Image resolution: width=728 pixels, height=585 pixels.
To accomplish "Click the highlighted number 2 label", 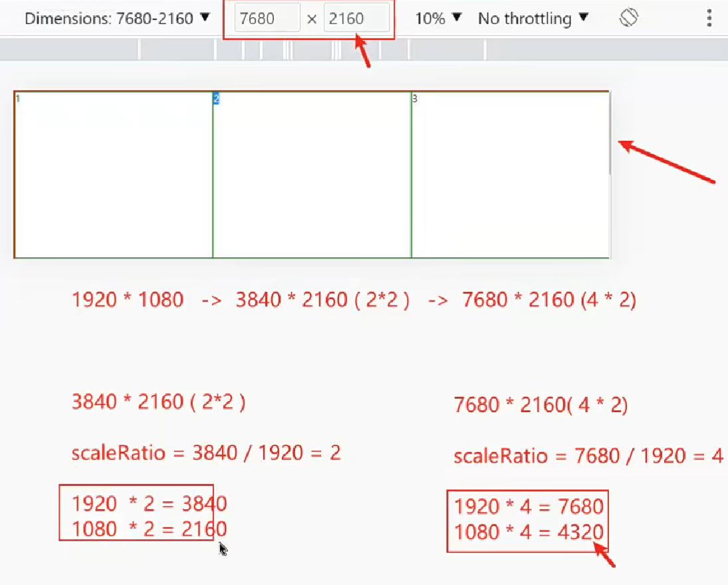I will [x=216, y=99].
